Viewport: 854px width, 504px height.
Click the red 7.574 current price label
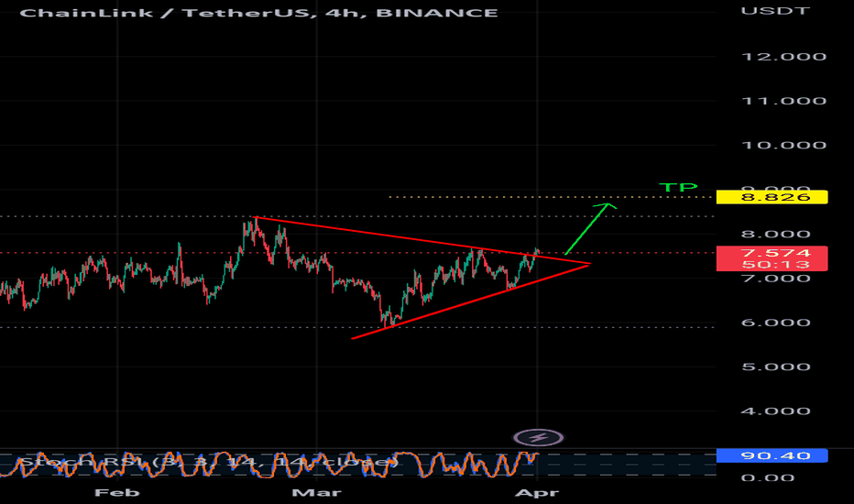tap(772, 253)
